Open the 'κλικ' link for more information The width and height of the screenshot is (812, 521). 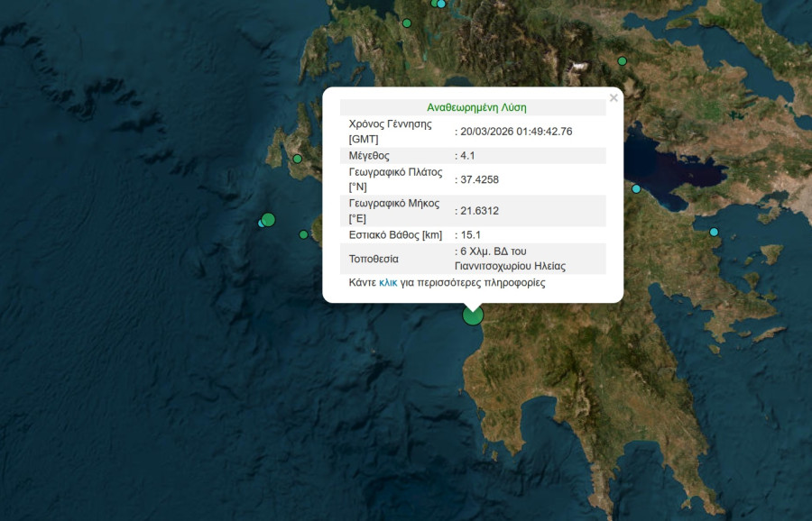388,282
